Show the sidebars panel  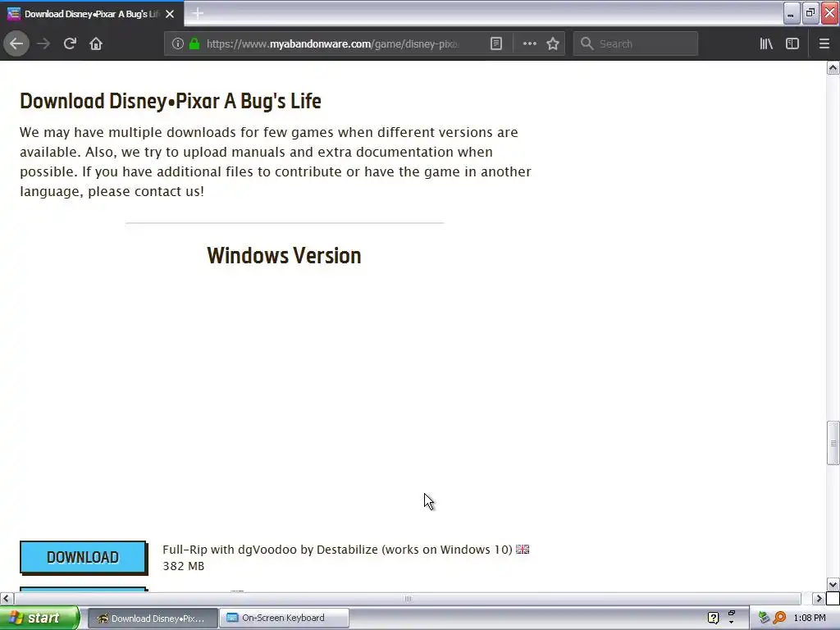pos(792,43)
